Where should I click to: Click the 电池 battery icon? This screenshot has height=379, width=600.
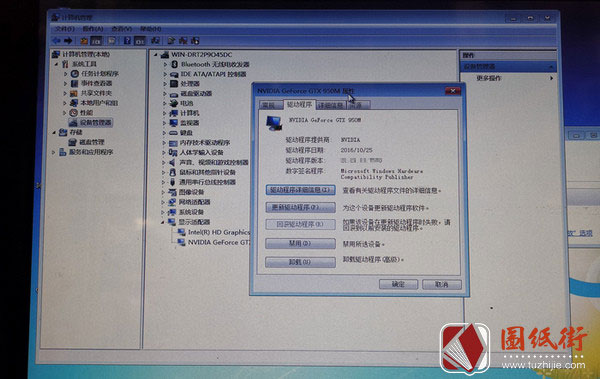click(174, 103)
